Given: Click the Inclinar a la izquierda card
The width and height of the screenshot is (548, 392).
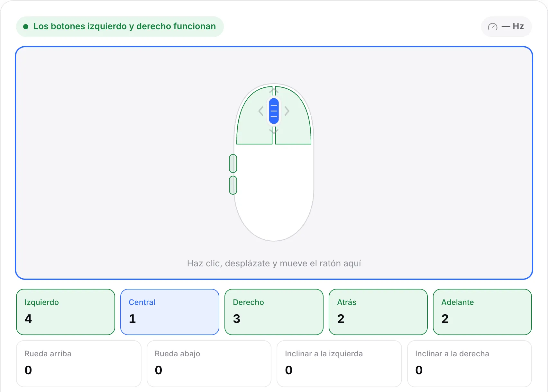Looking at the screenshot, I should [339, 364].
